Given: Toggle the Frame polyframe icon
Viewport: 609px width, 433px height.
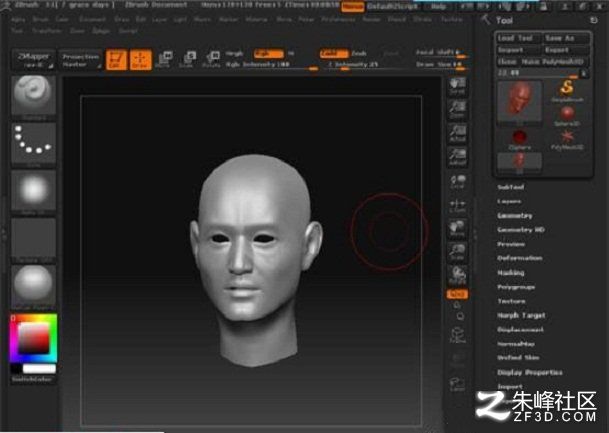Looking at the screenshot, I should pyautogui.click(x=458, y=335).
